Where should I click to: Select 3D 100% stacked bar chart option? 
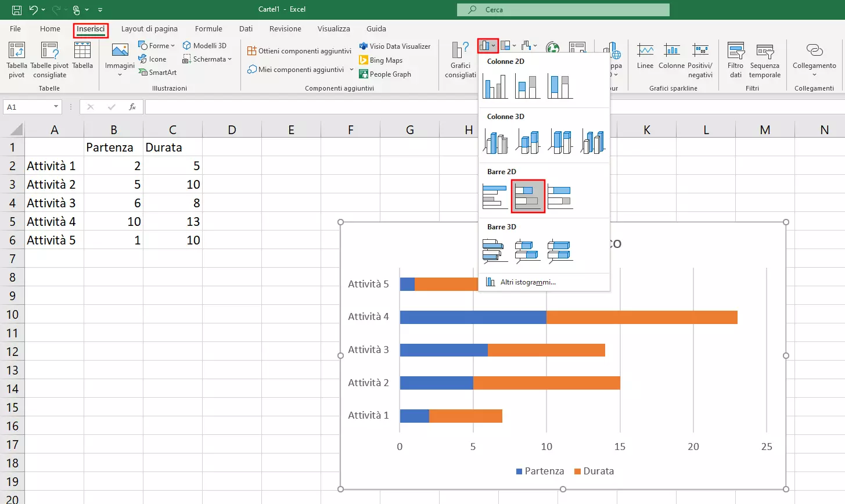pos(560,251)
